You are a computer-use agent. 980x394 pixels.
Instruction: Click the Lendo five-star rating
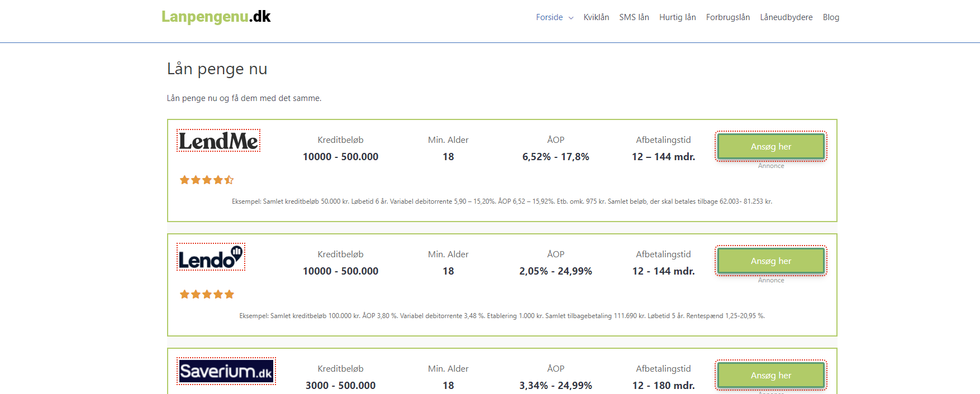[x=207, y=294]
